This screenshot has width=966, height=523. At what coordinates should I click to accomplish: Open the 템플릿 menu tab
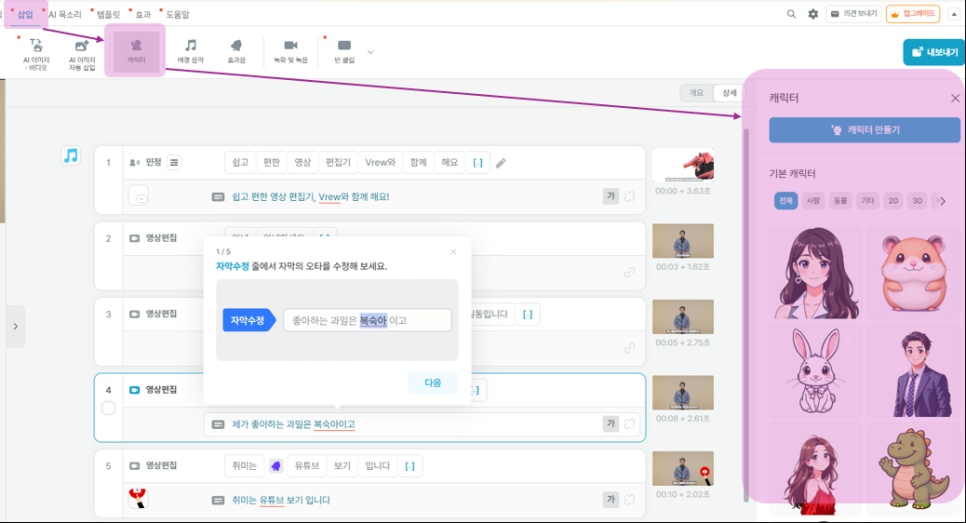coord(108,14)
